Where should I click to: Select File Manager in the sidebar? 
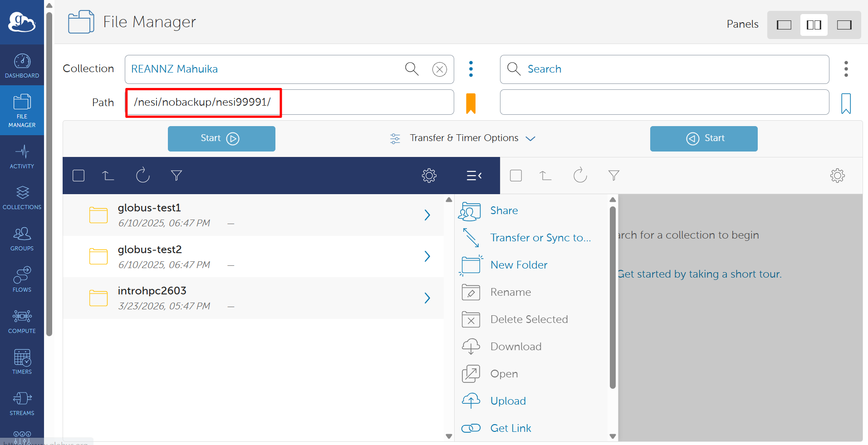(22, 110)
